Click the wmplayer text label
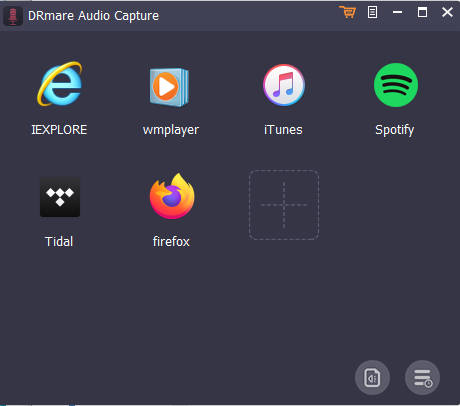This screenshot has height=406, width=460. point(171,130)
